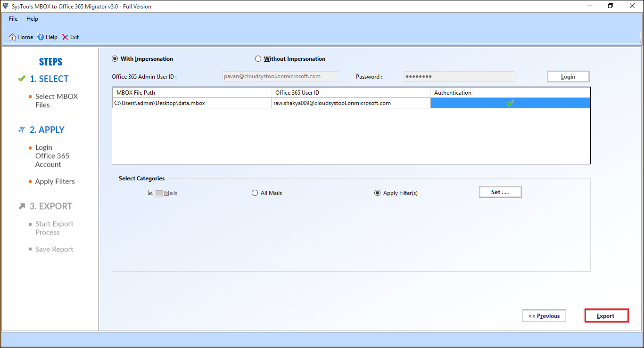The height and width of the screenshot is (348, 644).
Task: Click the Start Export Process step
Action: [54, 228]
